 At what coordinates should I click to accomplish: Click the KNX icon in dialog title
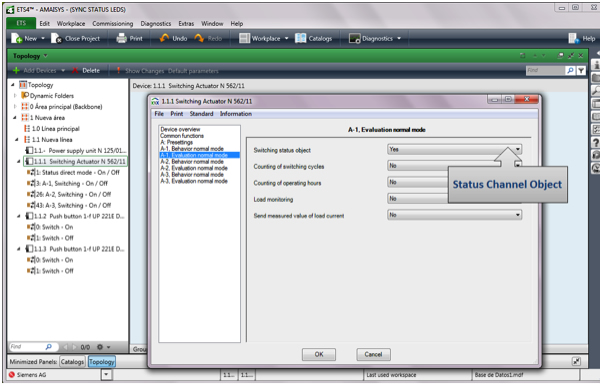155,101
